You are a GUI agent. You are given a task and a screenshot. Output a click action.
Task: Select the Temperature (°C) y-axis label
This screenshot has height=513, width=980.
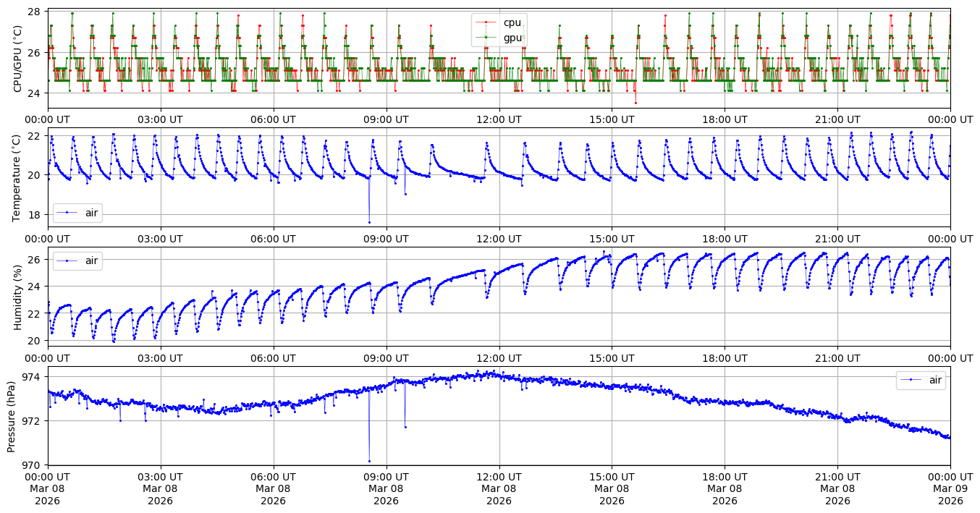(17, 177)
